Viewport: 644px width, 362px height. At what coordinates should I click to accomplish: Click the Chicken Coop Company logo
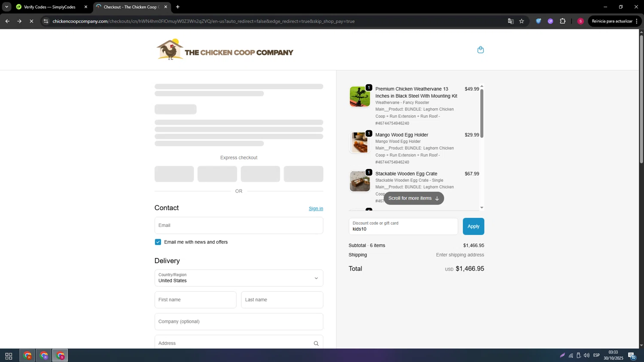tap(225, 50)
